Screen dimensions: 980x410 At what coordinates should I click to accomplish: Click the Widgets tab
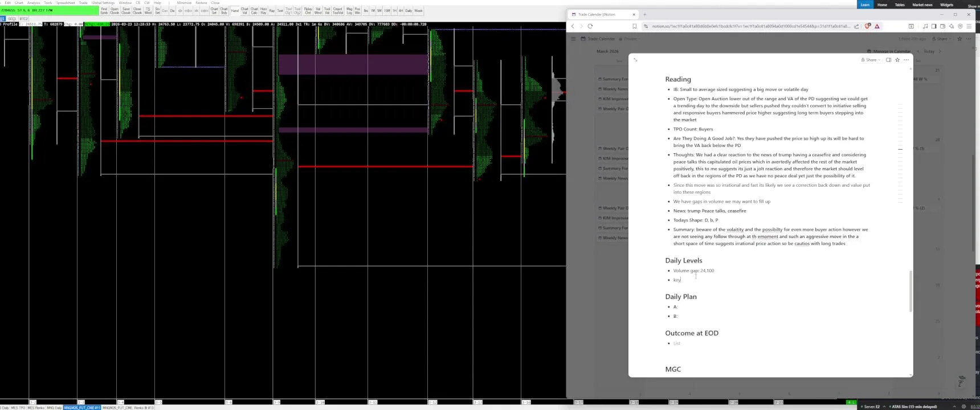pos(946,5)
